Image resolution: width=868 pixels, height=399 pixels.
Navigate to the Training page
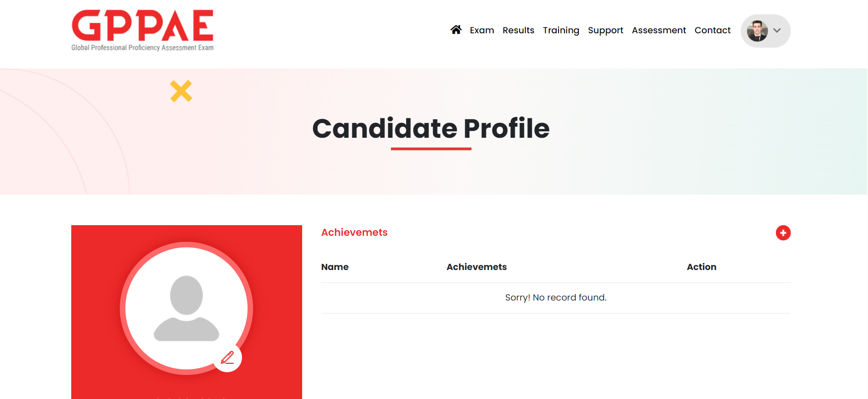(x=561, y=31)
